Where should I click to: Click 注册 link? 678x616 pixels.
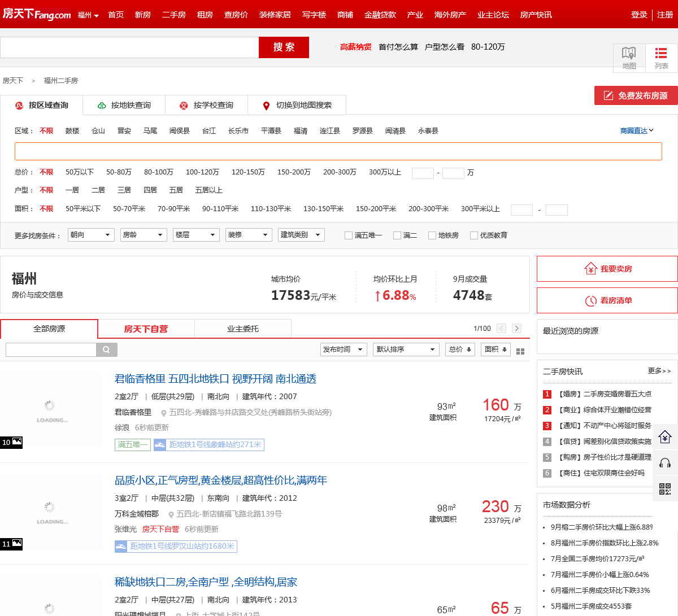[x=665, y=15]
